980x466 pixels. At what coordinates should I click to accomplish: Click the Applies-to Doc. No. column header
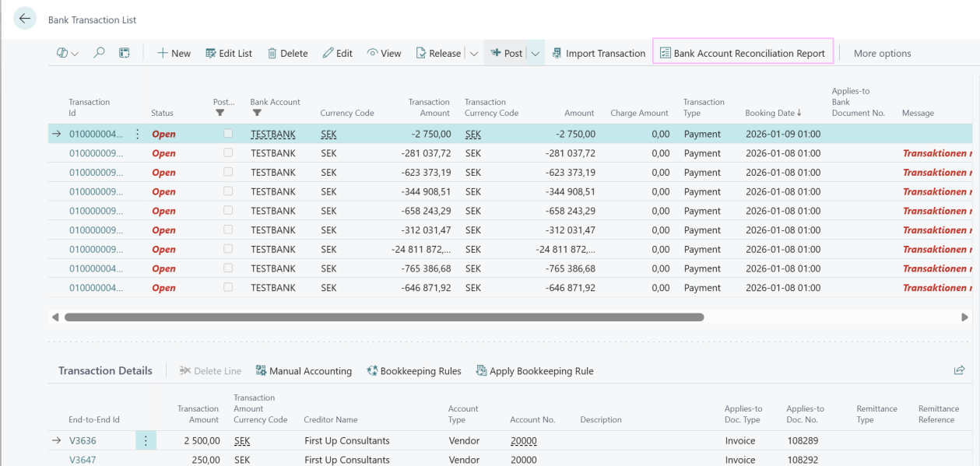tap(805, 414)
